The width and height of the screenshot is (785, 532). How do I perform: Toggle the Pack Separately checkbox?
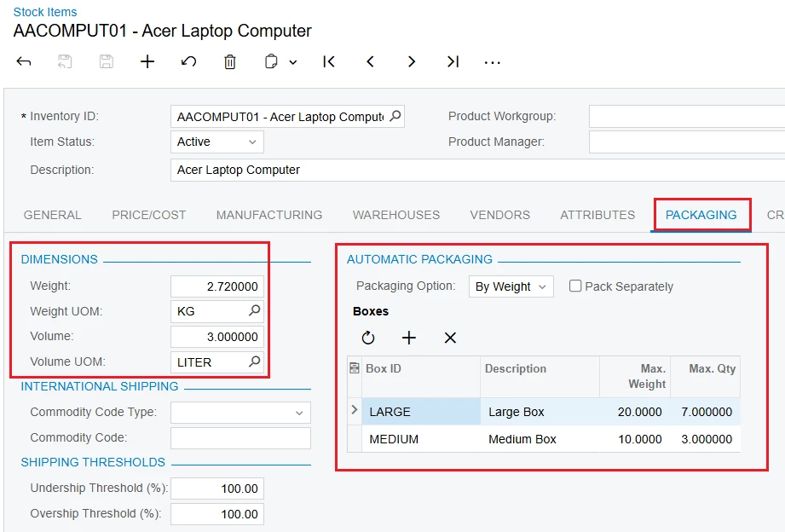coord(575,286)
